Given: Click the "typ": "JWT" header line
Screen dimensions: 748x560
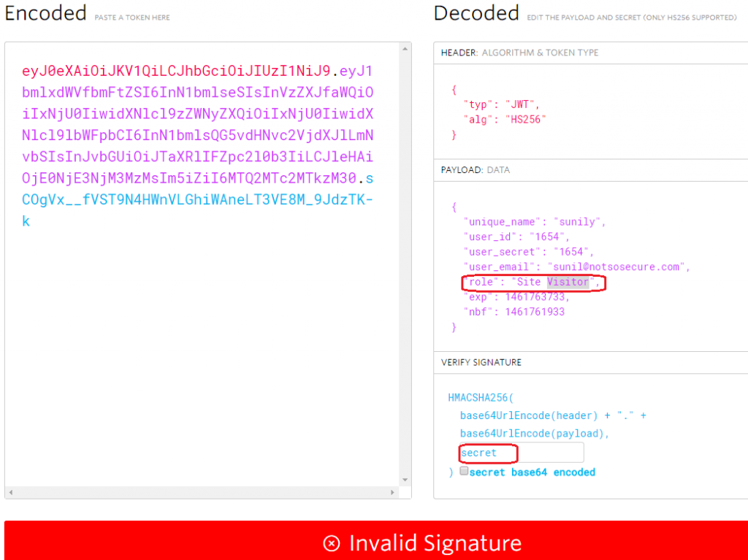Looking at the screenshot, I should click(501, 104).
